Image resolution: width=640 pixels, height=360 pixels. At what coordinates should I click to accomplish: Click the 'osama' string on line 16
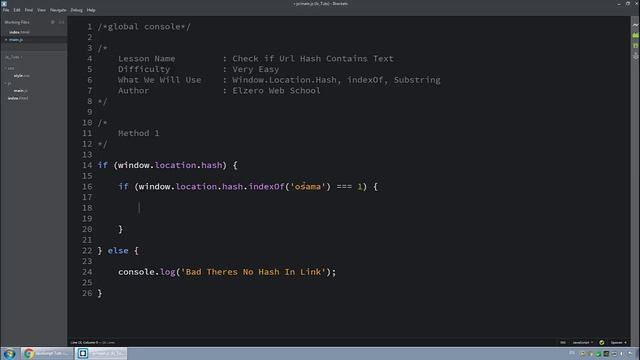308,187
